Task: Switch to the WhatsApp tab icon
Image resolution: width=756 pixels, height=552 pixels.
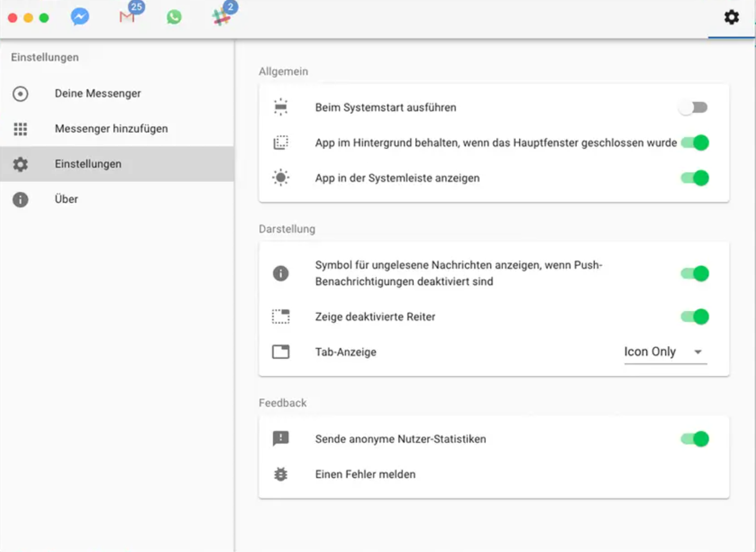Action: tap(174, 17)
